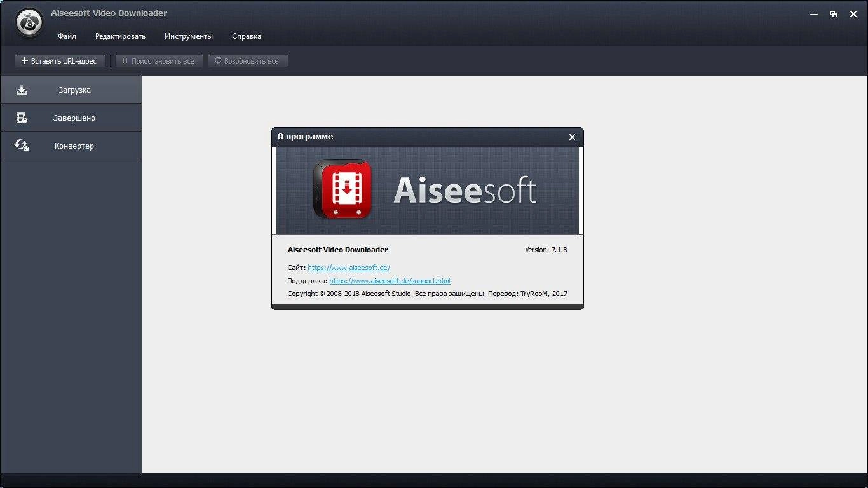This screenshot has width=868, height=488.
Task: Click the Aiseesoft Video Downloader window title
Action: (x=109, y=13)
